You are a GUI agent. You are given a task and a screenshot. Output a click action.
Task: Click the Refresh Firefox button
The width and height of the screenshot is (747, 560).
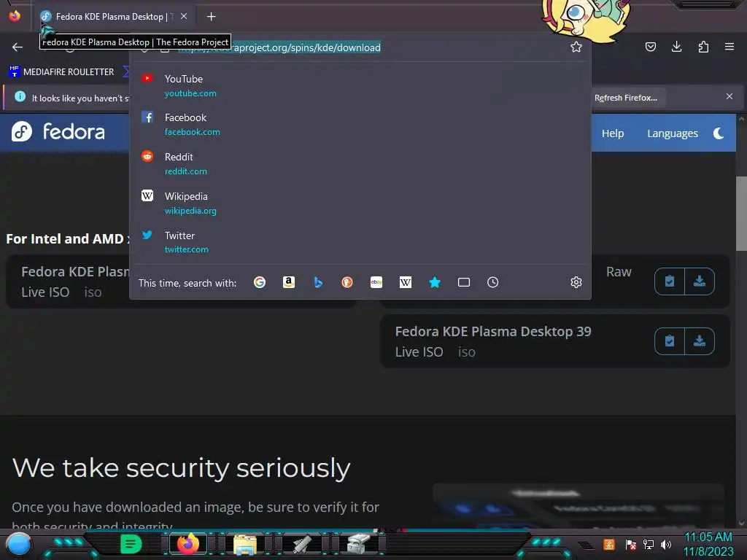pos(625,98)
